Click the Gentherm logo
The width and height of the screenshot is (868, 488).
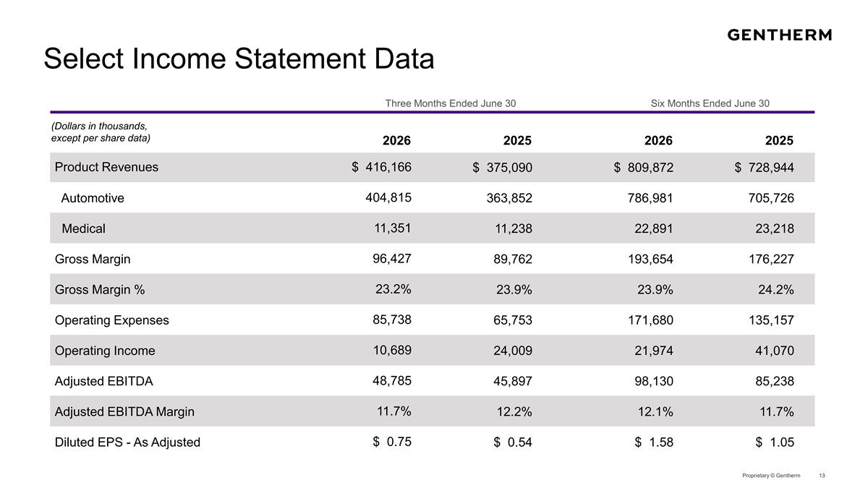click(x=779, y=35)
